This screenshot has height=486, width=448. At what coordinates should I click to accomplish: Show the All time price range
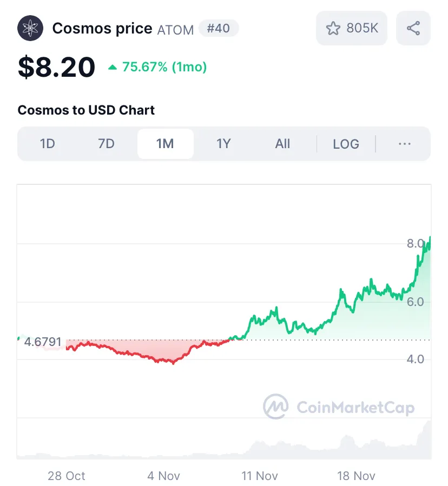(282, 144)
